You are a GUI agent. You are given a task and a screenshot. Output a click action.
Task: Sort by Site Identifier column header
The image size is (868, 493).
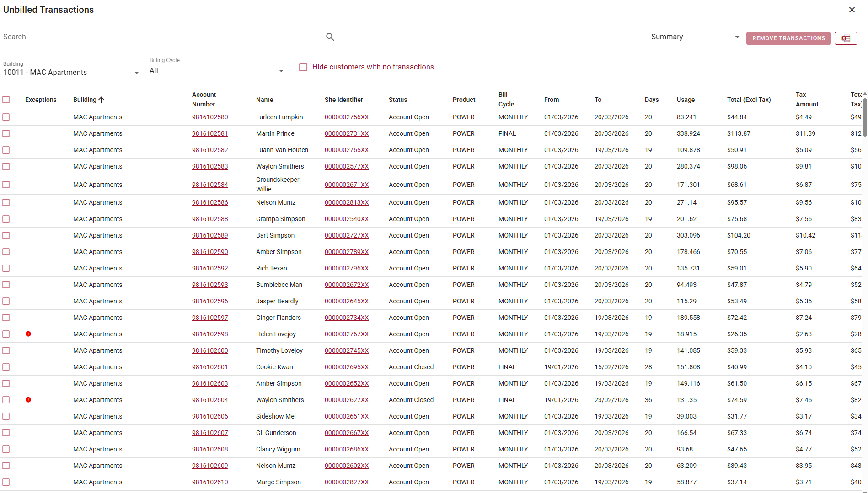point(343,100)
